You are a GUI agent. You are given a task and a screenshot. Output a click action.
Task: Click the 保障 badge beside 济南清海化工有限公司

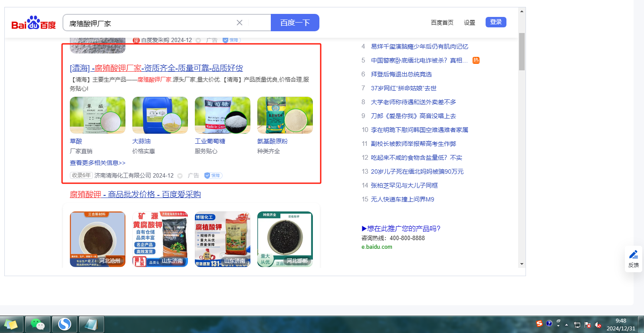tap(213, 175)
